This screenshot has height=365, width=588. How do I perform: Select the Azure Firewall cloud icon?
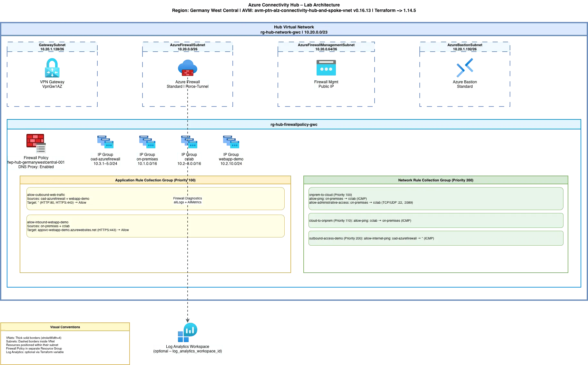pyautogui.click(x=188, y=68)
